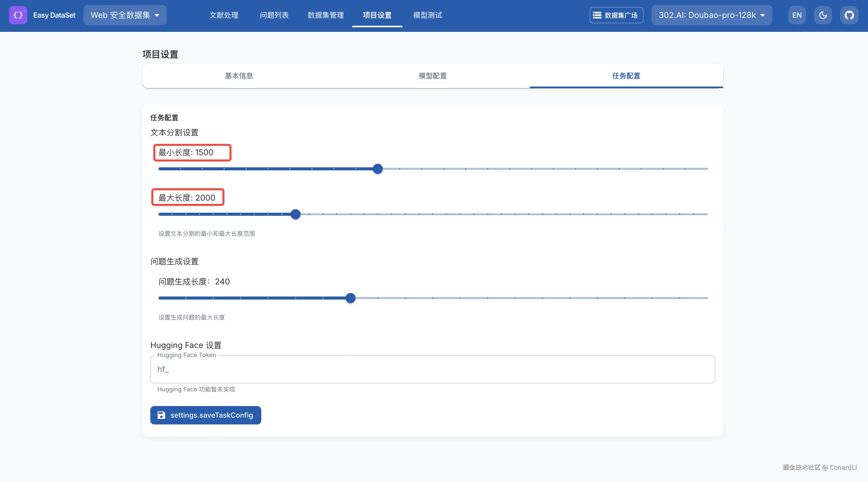Switch to 模型配置 settings tab

point(432,76)
